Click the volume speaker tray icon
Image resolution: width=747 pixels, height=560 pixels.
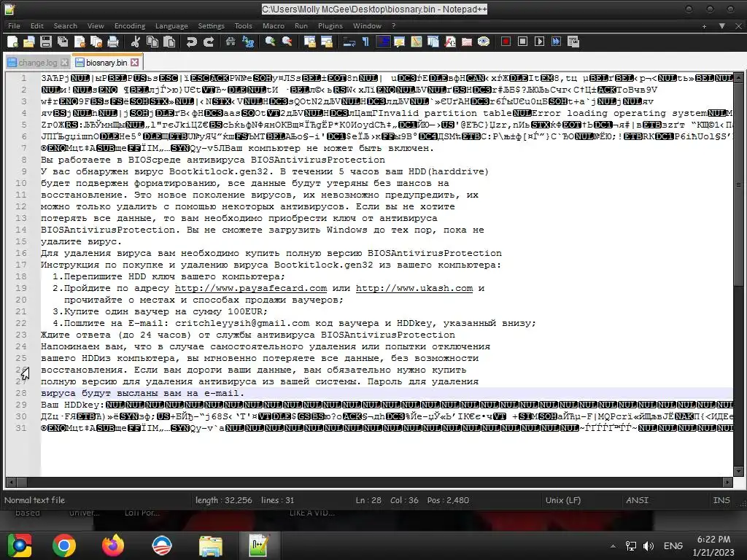point(648,545)
